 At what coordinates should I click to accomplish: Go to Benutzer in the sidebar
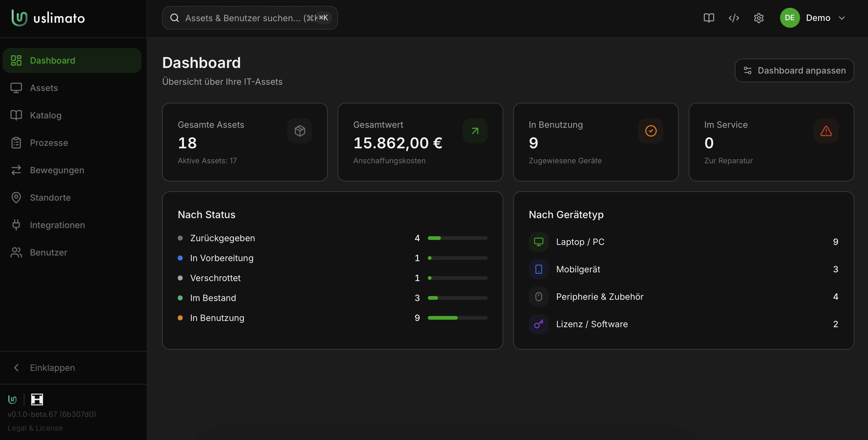[72, 252]
